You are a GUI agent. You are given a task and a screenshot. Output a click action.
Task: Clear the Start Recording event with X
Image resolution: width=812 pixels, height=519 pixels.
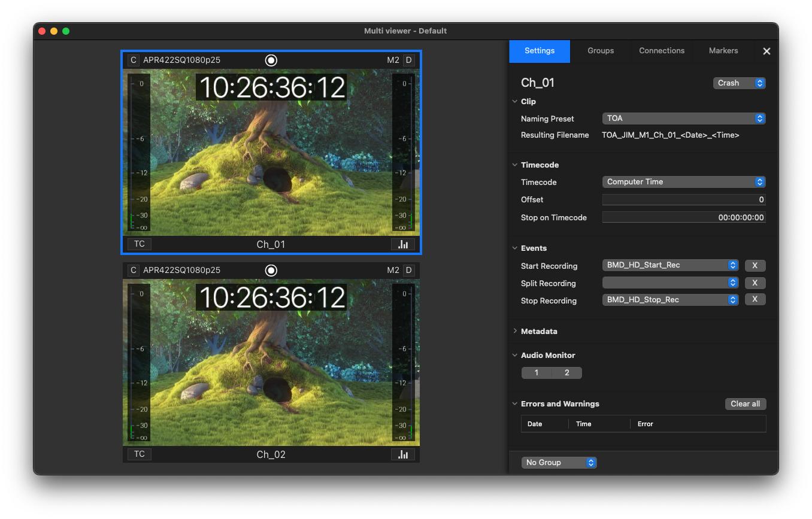coord(755,265)
